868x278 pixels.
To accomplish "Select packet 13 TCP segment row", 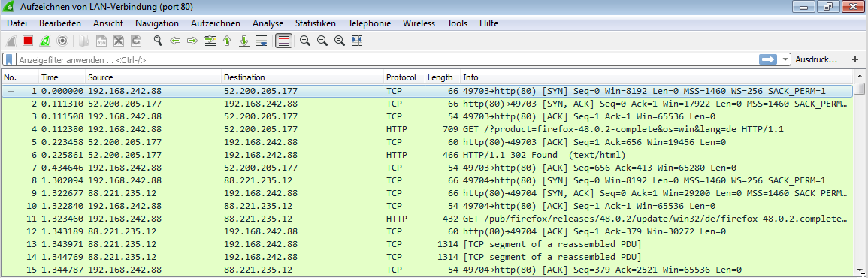I will (x=428, y=244).
